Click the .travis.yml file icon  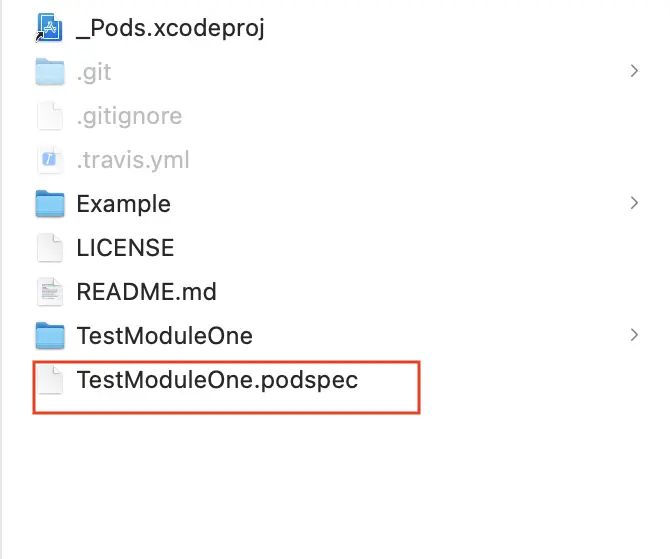pyautogui.click(x=49, y=160)
